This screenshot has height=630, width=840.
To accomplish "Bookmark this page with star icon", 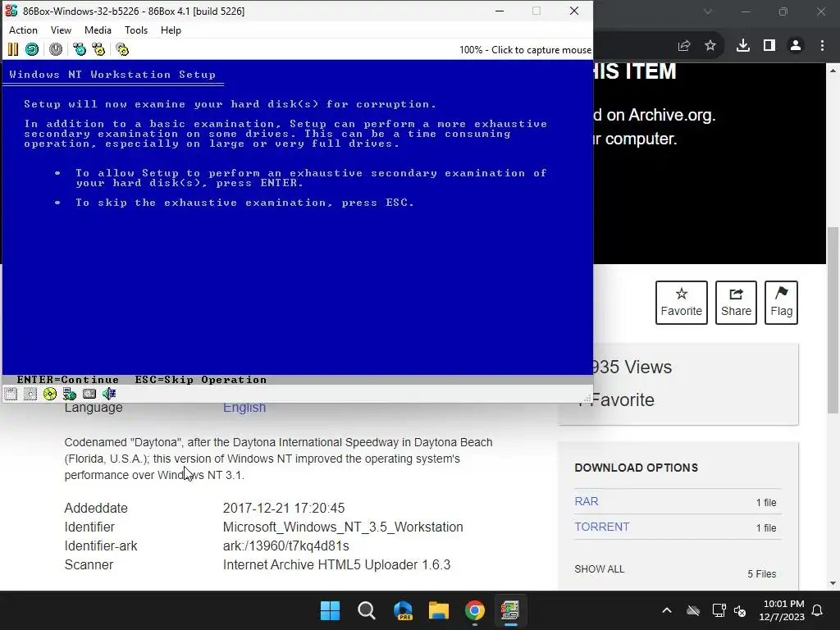I will [710, 46].
